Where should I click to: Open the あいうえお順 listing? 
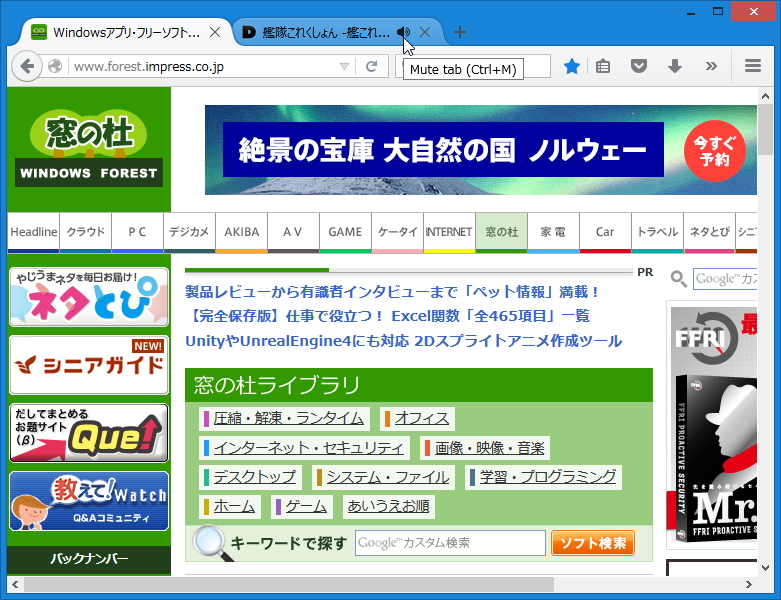pyautogui.click(x=388, y=506)
